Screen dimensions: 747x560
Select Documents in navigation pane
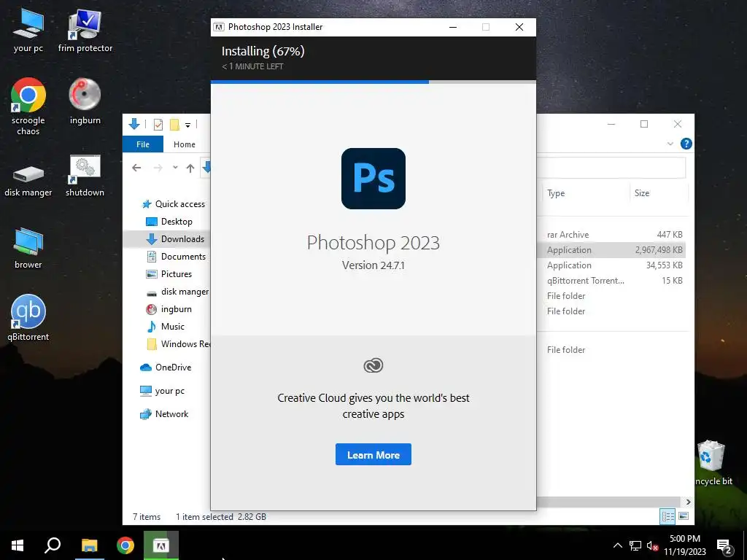coord(177,257)
